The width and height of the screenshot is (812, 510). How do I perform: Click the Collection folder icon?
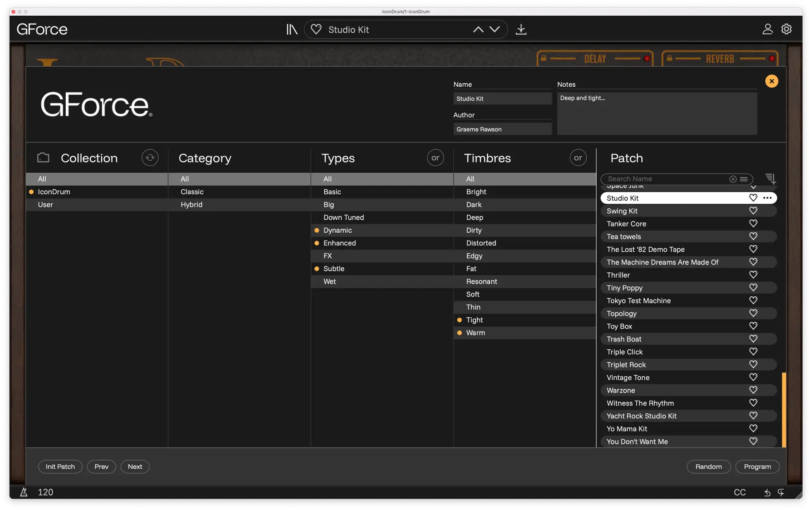pos(43,157)
